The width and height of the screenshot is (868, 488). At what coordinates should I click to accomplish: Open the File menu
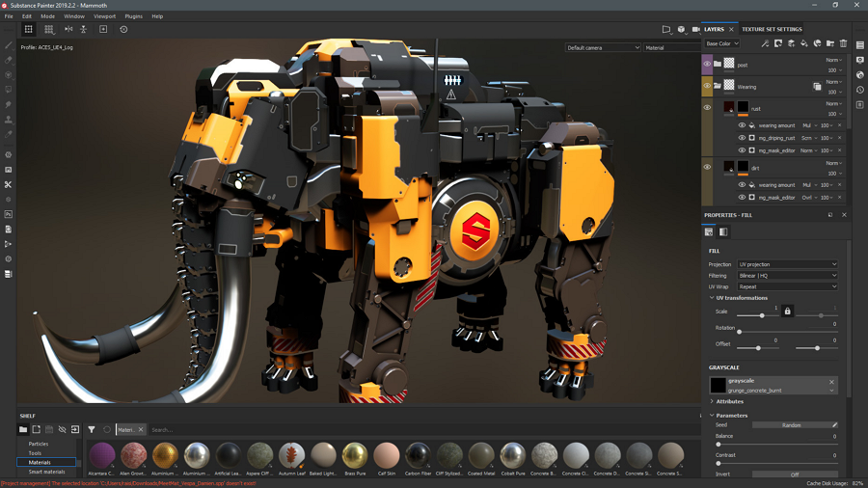(x=9, y=16)
